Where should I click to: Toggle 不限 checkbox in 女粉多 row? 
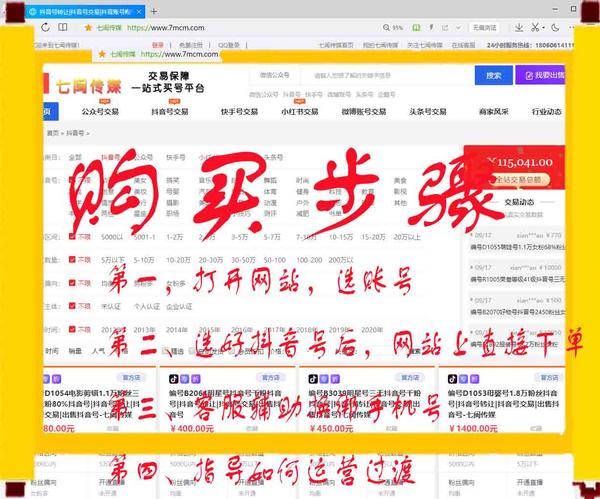(x=72, y=283)
